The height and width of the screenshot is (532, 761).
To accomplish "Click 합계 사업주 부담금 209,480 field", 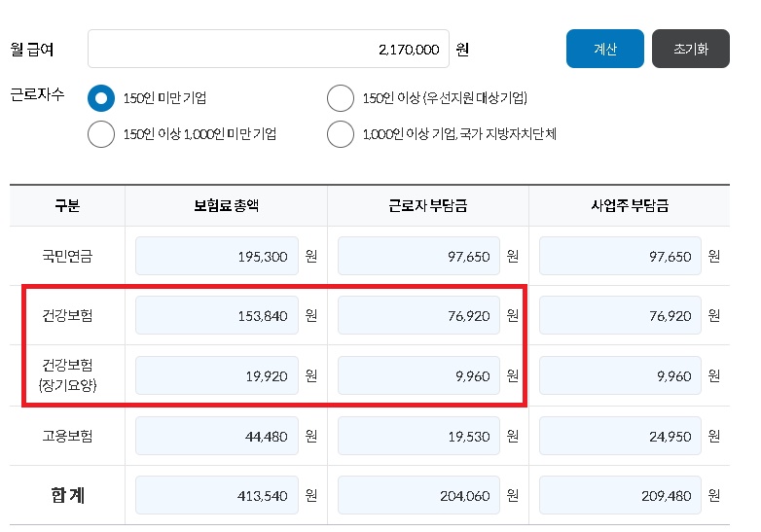I will (619, 495).
